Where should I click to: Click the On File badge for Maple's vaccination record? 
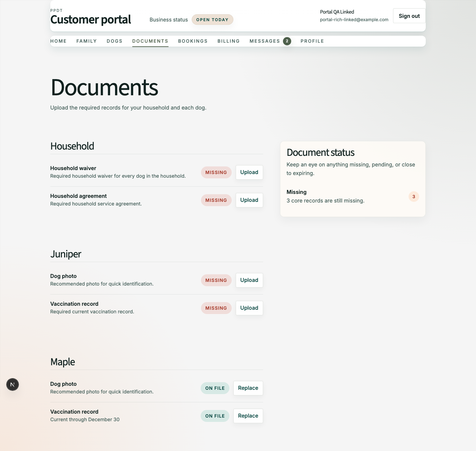point(215,416)
